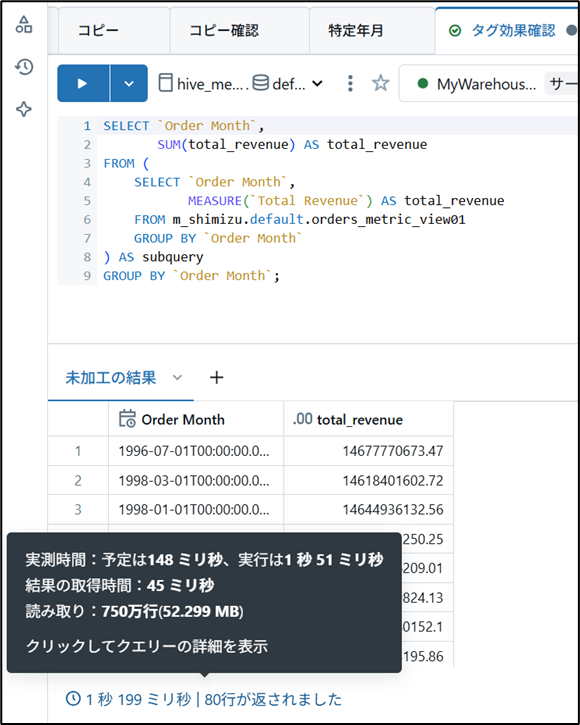The height and width of the screenshot is (725, 580).
Task: Expand run options arrow beside play button
Action: 129,83
